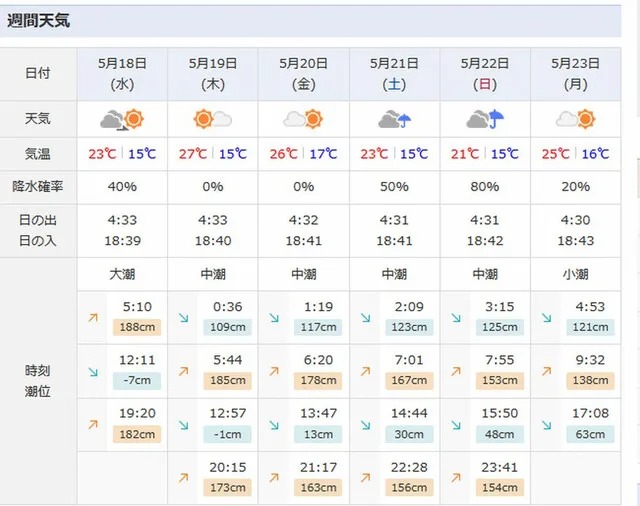
Task: Click the May 18 cloudy-then-sunny weather icon
Action: (x=122, y=120)
